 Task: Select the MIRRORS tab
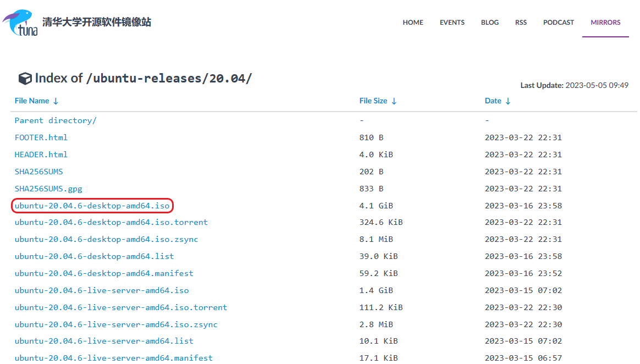pos(605,23)
